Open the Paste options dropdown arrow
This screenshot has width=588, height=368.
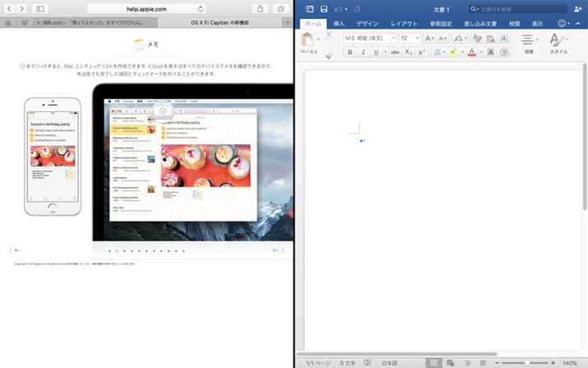[318, 40]
